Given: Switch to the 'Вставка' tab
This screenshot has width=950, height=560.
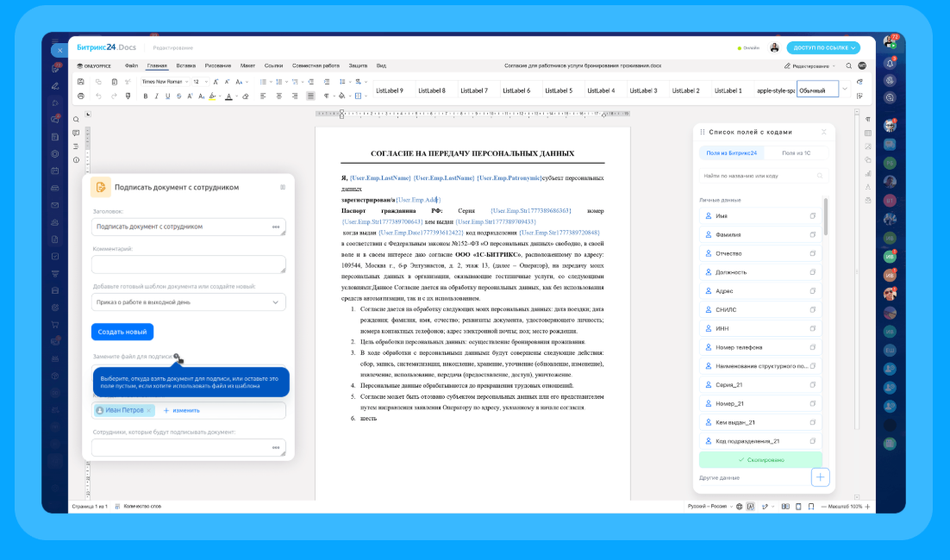Looking at the screenshot, I should click(x=186, y=65).
